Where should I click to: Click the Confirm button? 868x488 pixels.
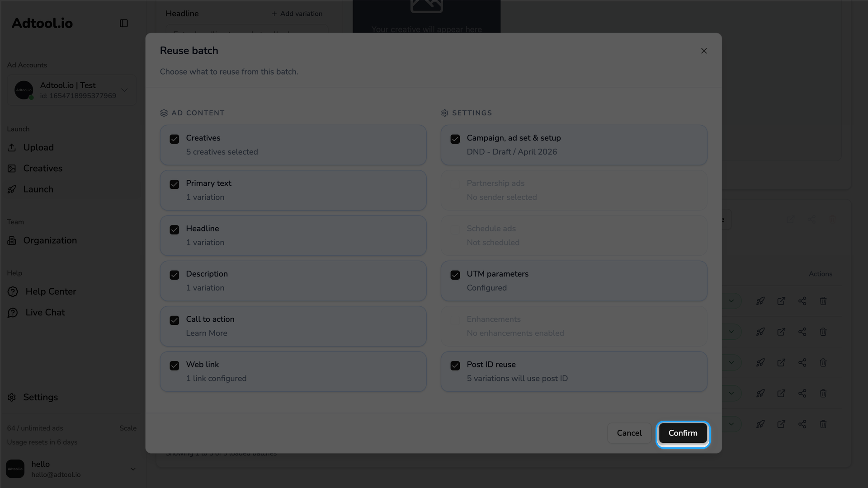point(683,433)
